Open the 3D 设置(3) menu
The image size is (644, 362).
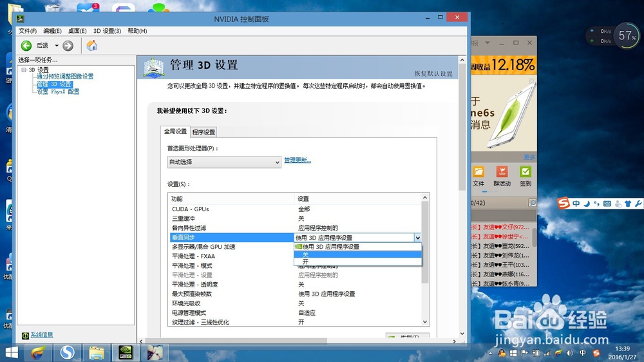[x=107, y=31]
